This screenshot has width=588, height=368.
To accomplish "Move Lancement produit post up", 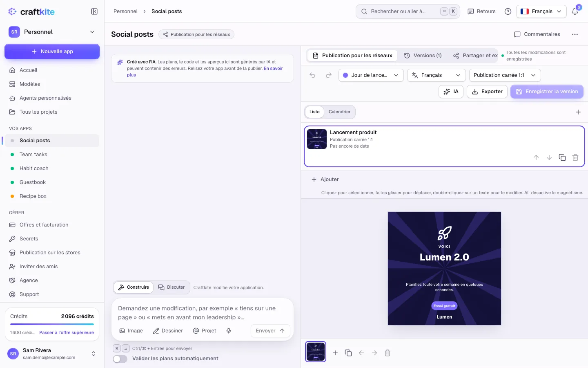I will coord(536,157).
